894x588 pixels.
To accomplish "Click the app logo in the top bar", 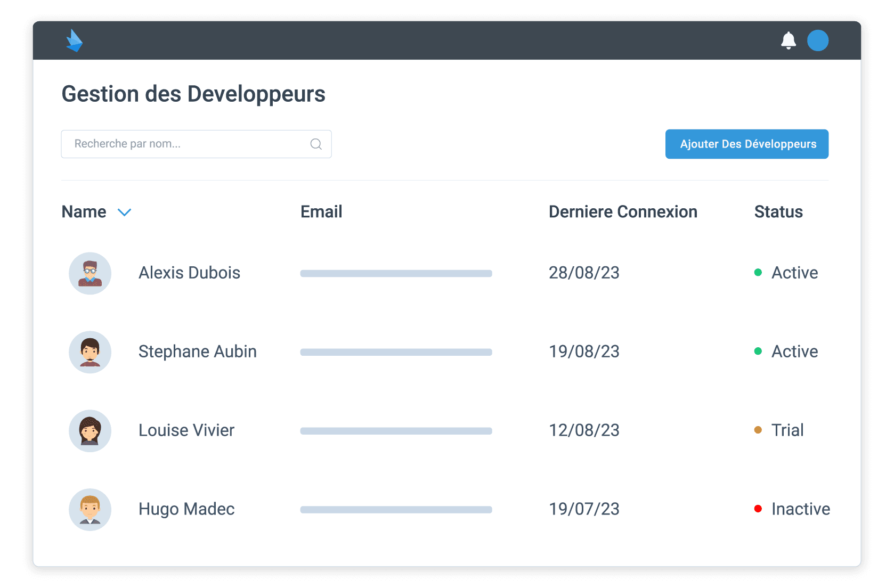I will [x=75, y=40].
